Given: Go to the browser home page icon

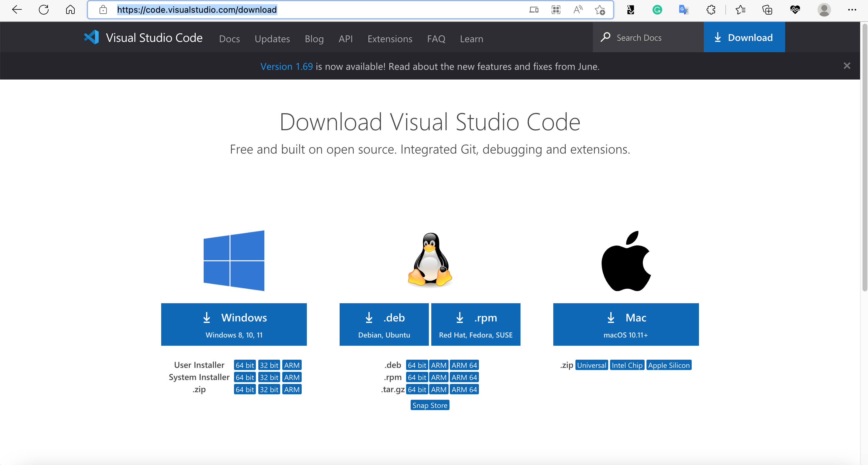Looking at the screenshot, I should (70, 10).
